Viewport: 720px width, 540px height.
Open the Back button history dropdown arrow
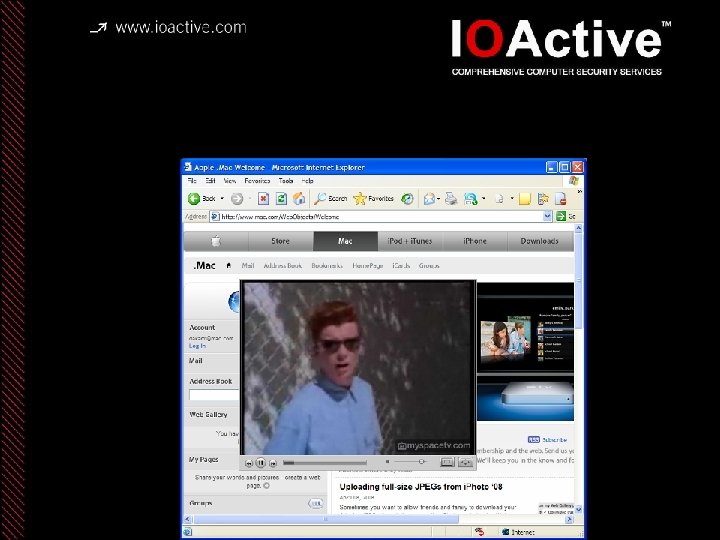[x=222, y=198]
